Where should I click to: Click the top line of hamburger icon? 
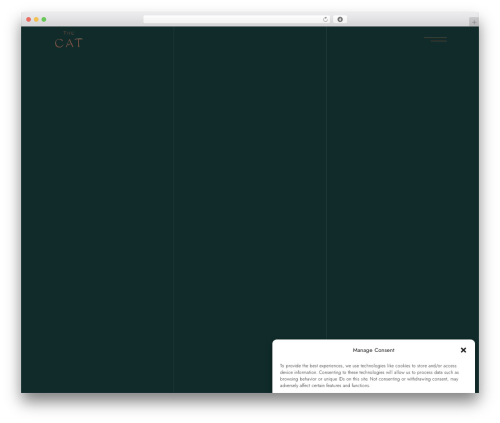(435, 38)
